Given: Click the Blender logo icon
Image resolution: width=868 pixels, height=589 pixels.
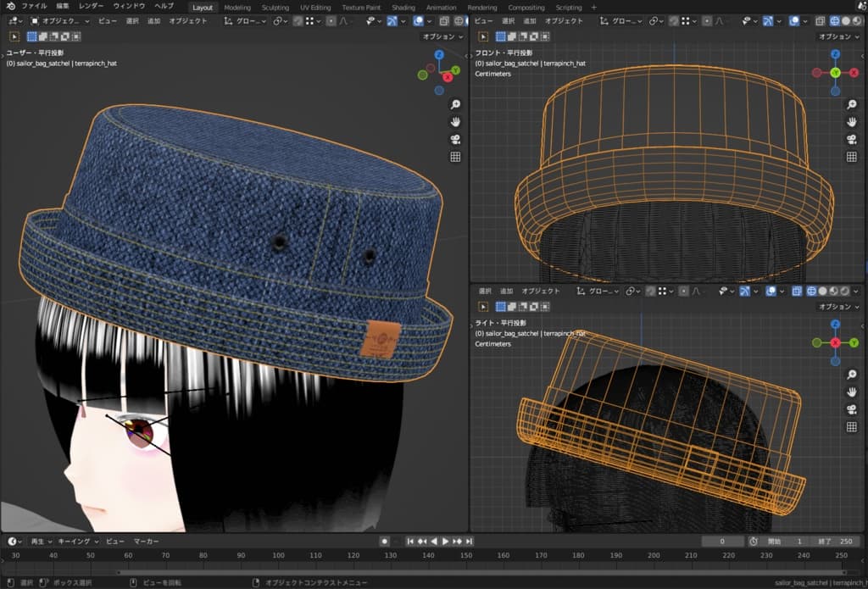Looking at the screenshot, I should tap(9, 7).
